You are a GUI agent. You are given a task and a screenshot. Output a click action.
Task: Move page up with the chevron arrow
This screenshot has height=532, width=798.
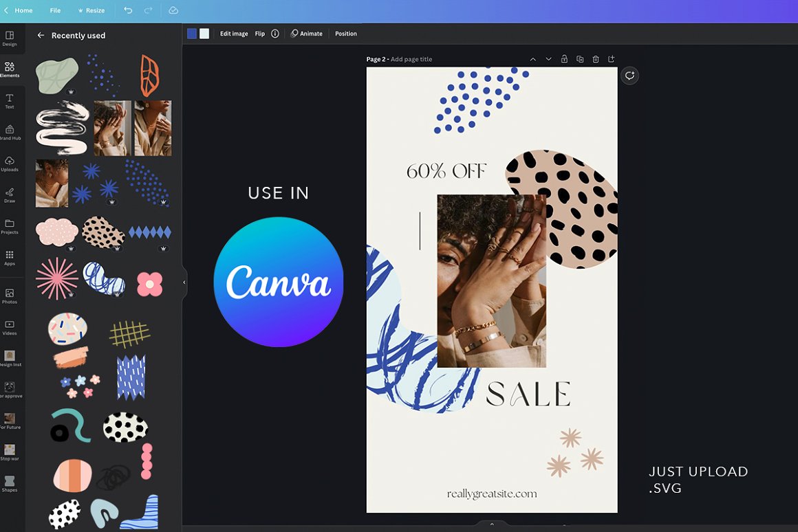pyautogui.click(x=532, y=59)
